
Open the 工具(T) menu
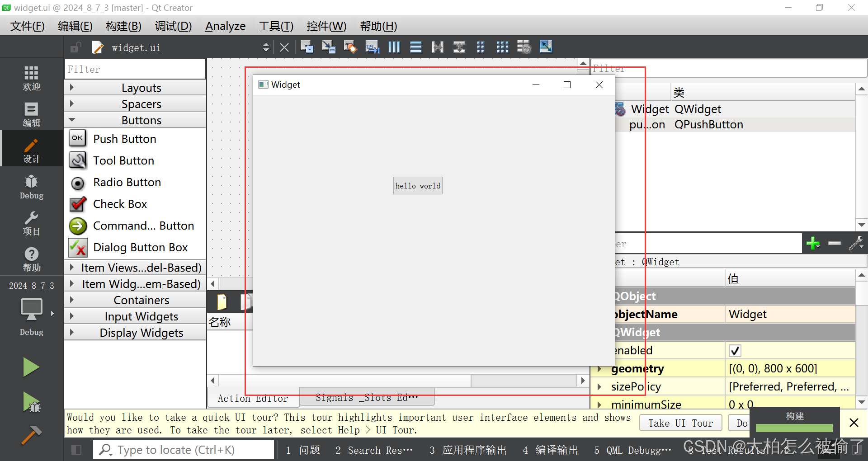pyautogui.click(x=276, y=26)
